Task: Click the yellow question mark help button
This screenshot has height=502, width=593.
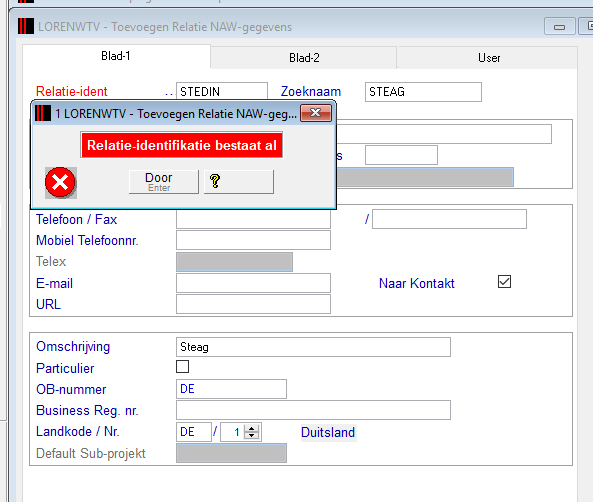Action: click(239, 182)
